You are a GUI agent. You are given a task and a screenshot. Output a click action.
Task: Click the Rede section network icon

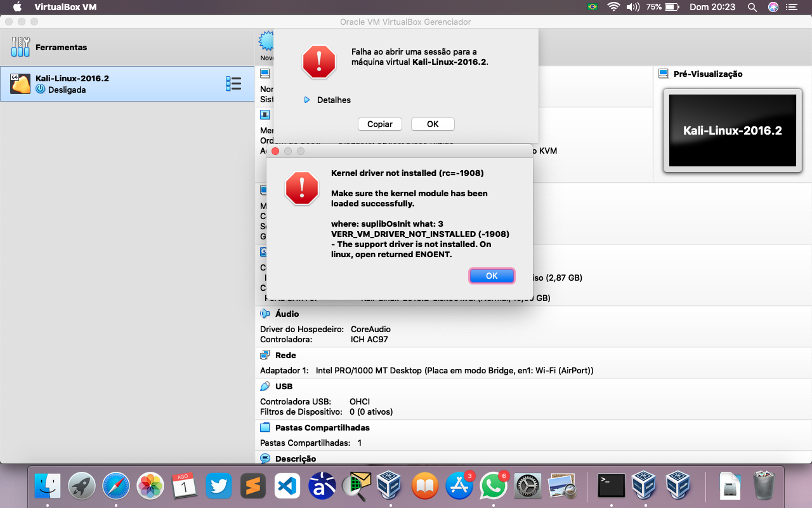(265, 355)
